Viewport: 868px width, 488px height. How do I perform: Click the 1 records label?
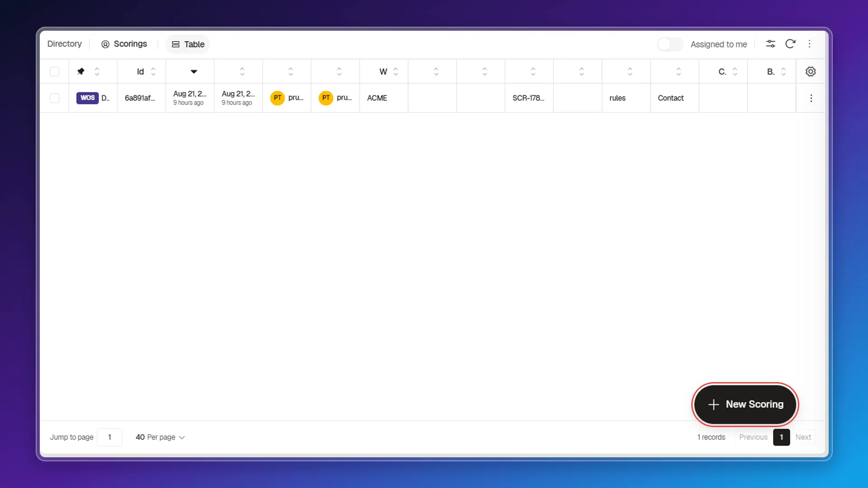tap(711, 437)
